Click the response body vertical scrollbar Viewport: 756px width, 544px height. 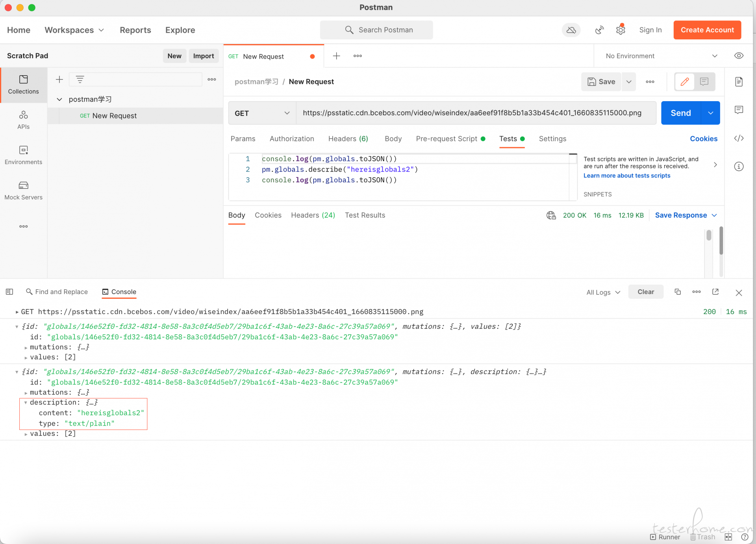[709, 235]
